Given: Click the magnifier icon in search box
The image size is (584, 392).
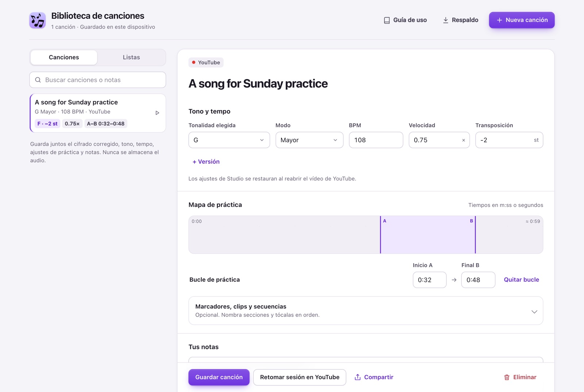Looking at the screenshot, I should 38,80.
